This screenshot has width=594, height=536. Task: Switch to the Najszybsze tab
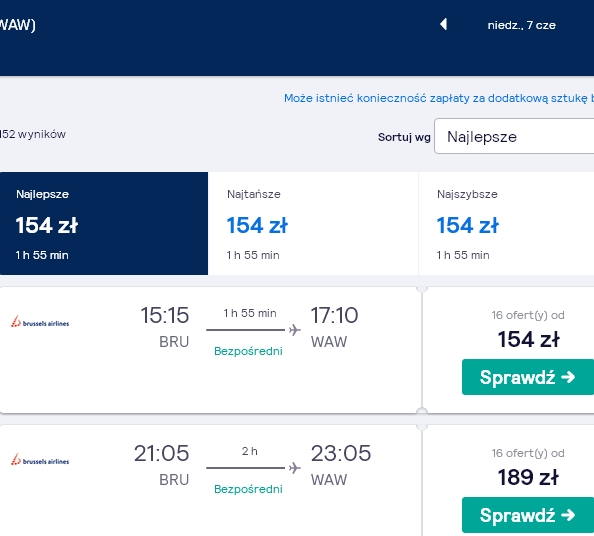[x=506, y=223]
